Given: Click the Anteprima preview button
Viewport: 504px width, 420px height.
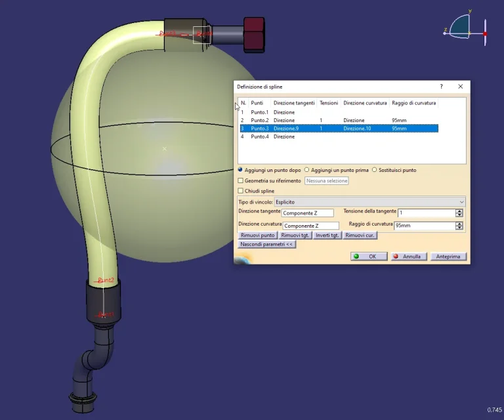Looking at the screenshot, I should pyautogui.click(x=448, y=257).
